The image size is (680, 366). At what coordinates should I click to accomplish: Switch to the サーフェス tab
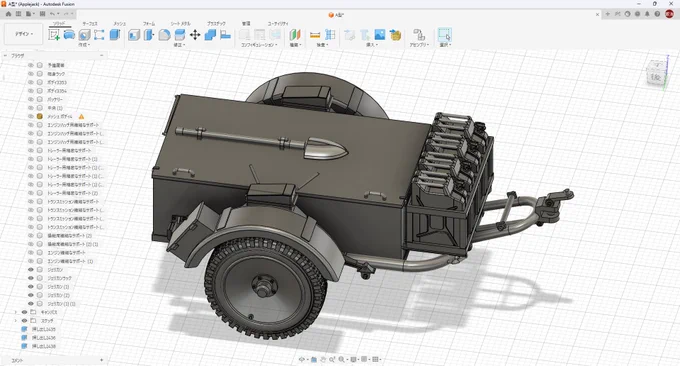pos(90,24)
